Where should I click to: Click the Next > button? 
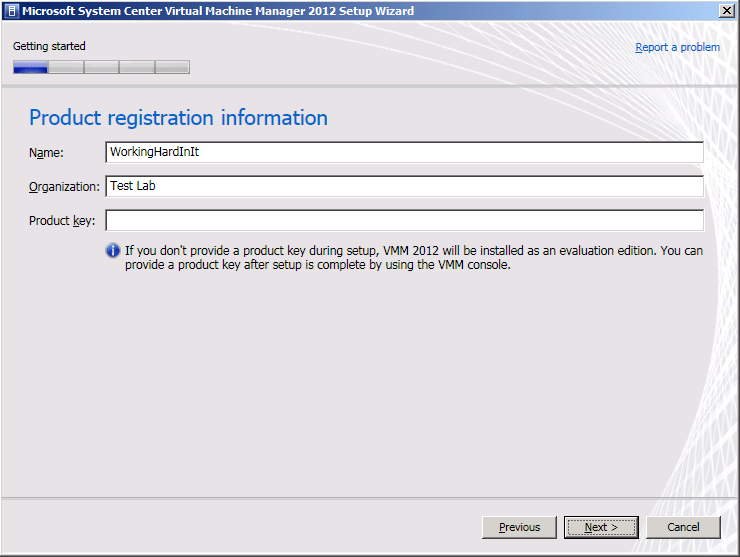click(601, 527)
